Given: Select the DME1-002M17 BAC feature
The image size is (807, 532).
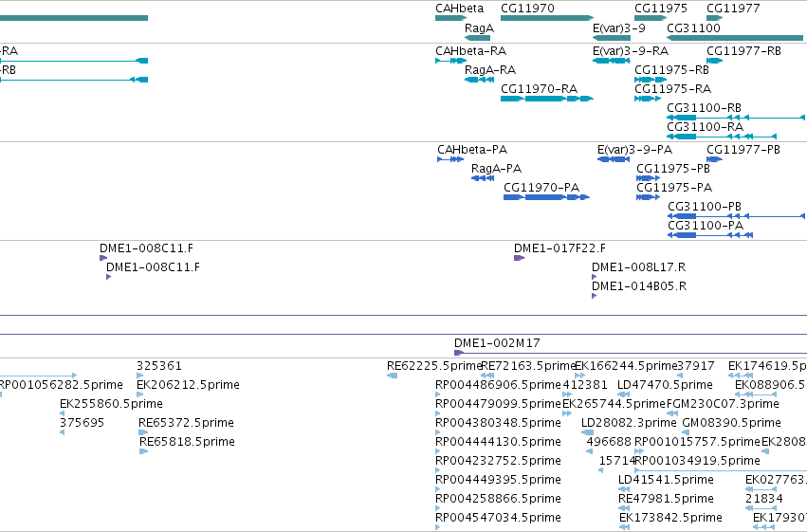Looking at the screenshot, I should tap(631, 353).
